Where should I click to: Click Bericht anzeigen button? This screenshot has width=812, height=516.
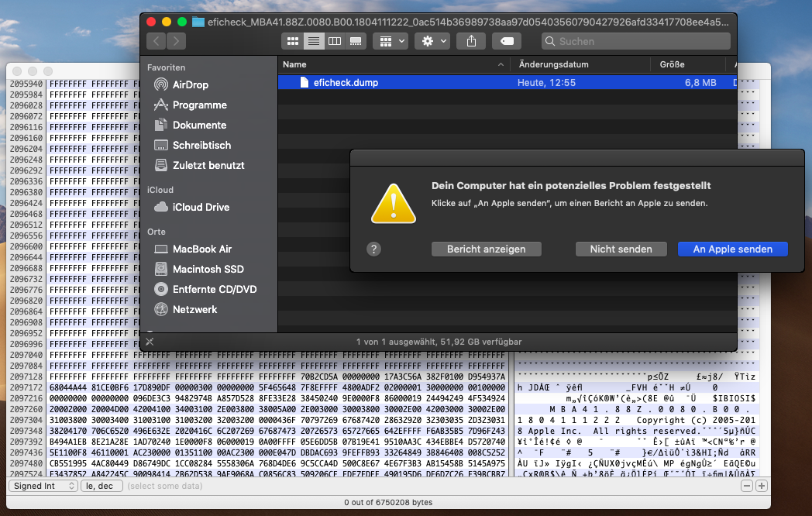487,249
